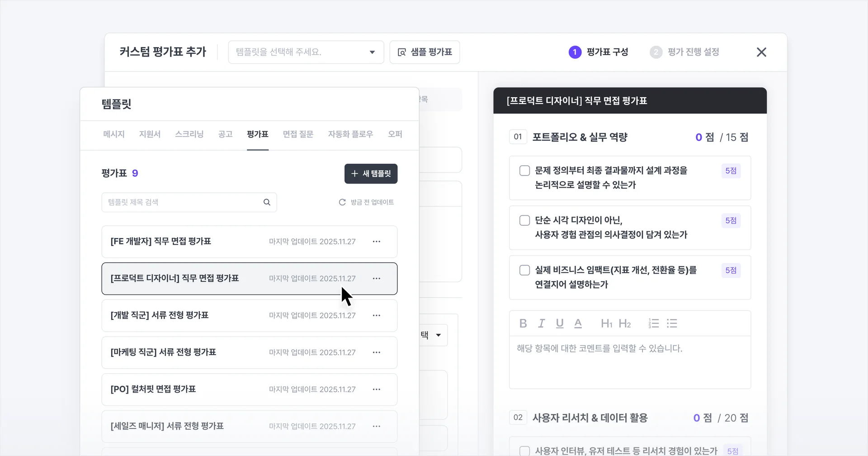Click the 새 템플릿 button
Viewport: 868px width, 456px height.
[371, 174]
